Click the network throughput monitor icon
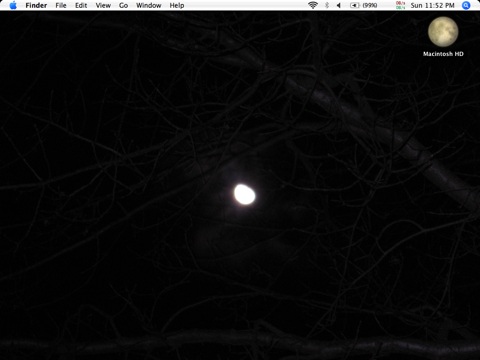 [400, 5]
